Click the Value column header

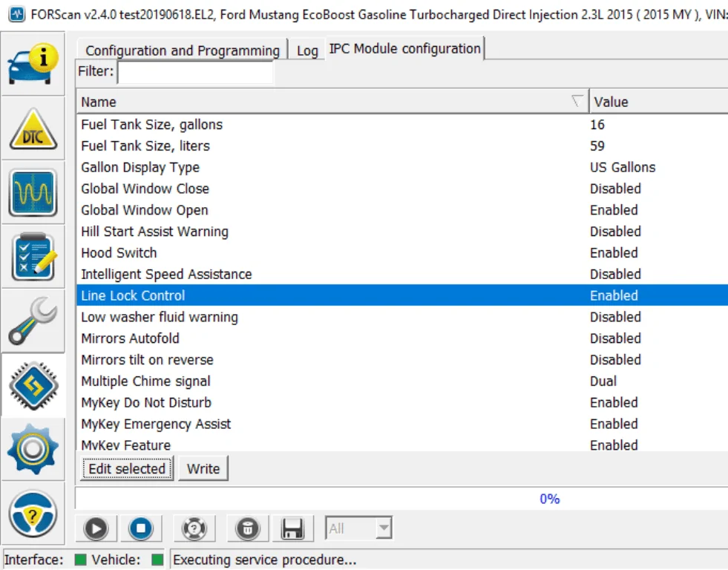658,101
